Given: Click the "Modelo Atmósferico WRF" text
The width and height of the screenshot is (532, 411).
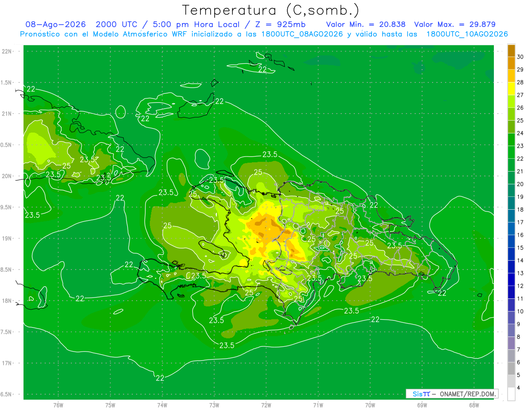Looking at the screenshot, I should click(x=129, y=34).
